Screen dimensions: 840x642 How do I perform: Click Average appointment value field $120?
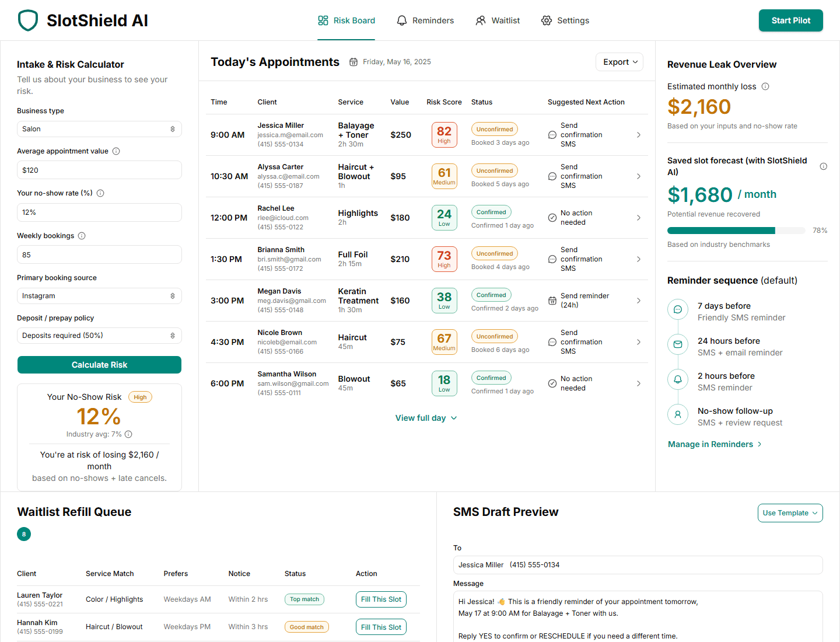click(99, 170)
